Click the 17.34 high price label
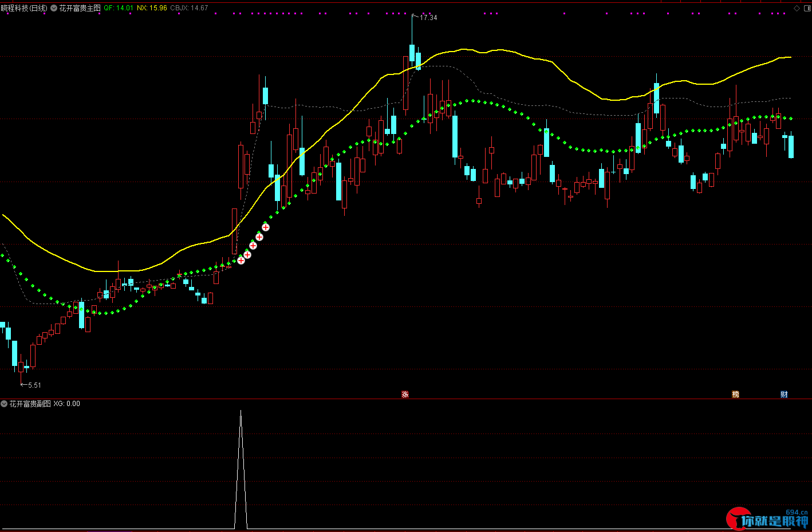This screenshot has width=812, height=532. pyautogui.click(x=428, y=18)
